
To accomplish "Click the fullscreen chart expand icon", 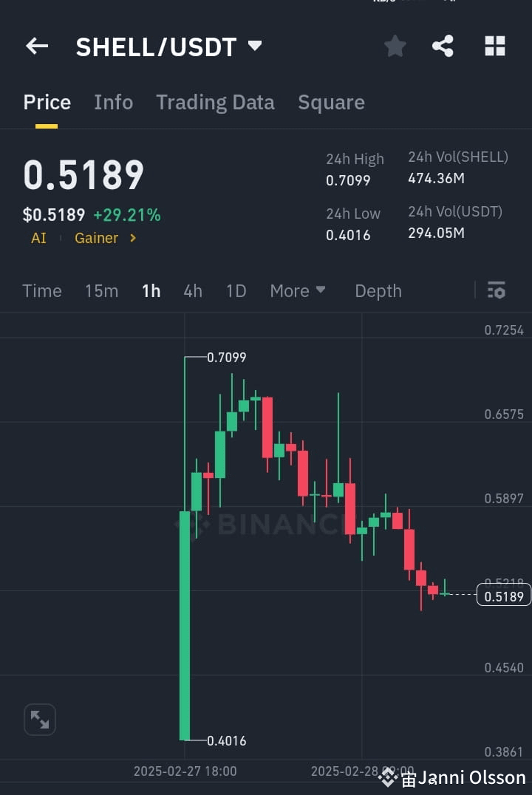I will pos(39,719).
